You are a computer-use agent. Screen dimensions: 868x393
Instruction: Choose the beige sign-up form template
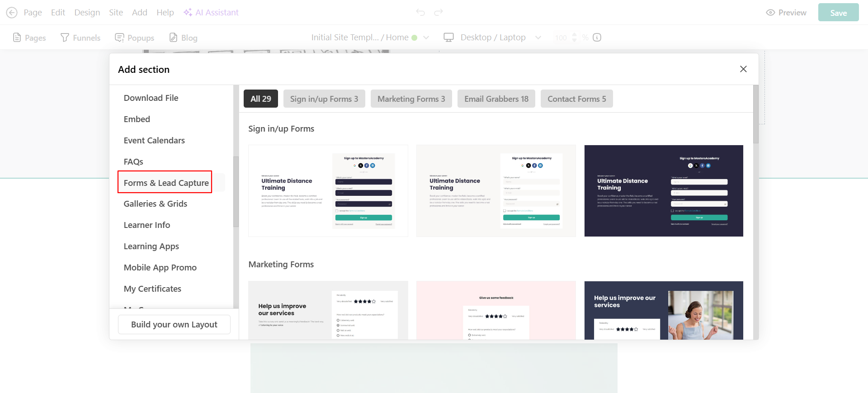[x=496, y=191]
